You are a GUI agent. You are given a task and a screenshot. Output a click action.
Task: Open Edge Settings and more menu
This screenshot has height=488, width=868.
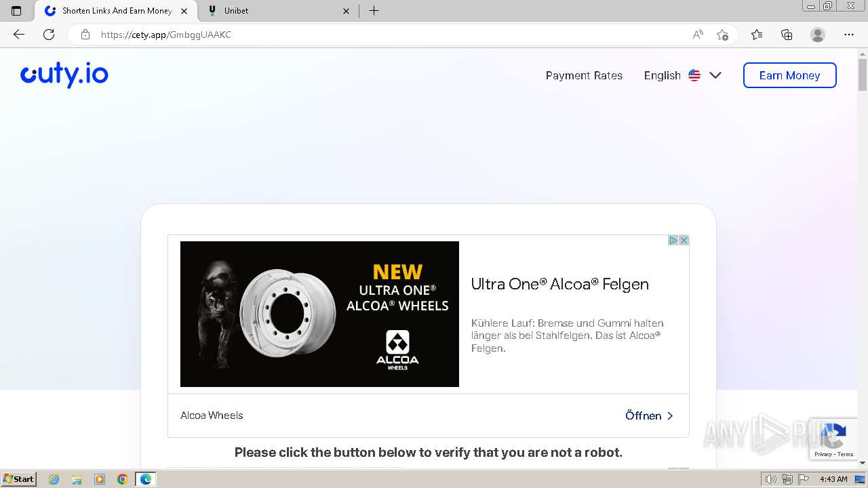849,35
